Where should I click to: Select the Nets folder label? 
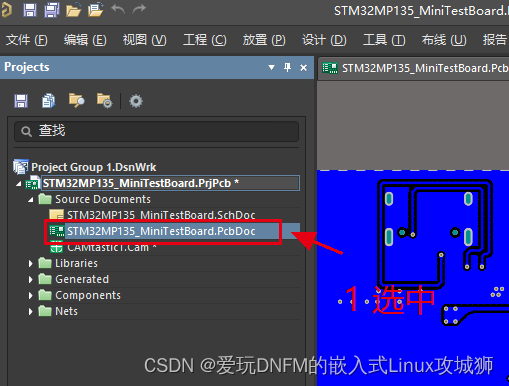tap(66, 311)
